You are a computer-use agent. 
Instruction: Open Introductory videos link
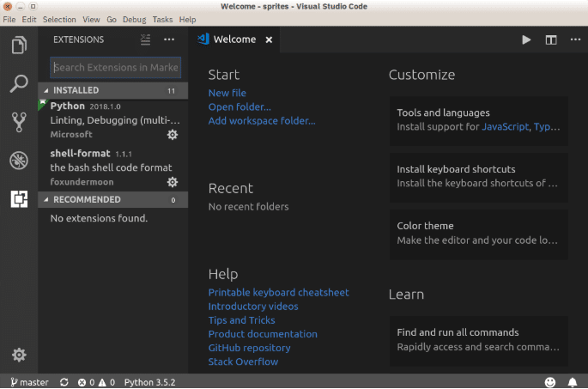253,306
